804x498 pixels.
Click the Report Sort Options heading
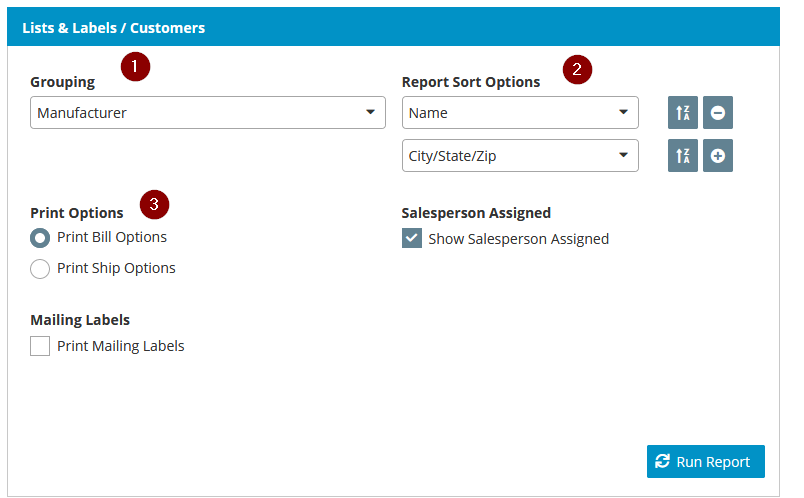coord(470,82)
